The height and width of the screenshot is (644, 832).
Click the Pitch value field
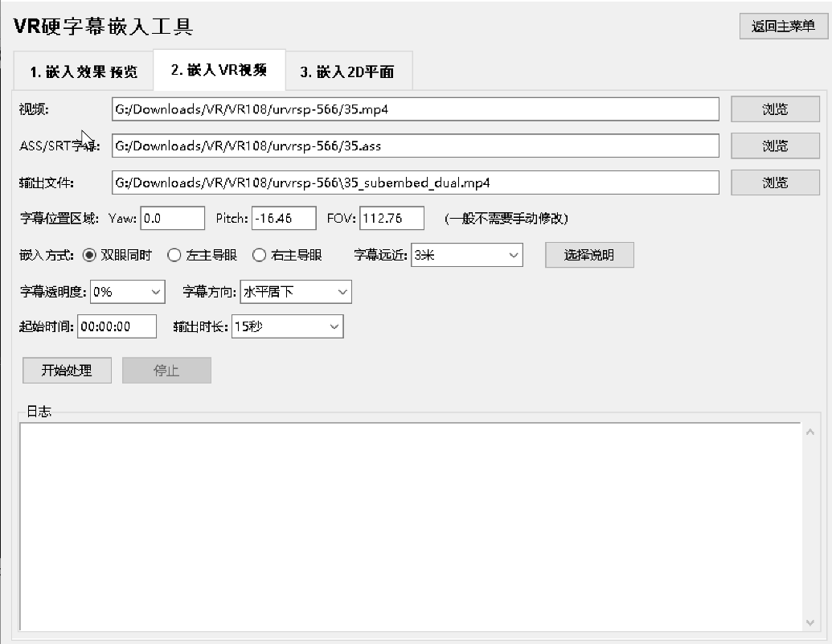(x=284, y=218)
